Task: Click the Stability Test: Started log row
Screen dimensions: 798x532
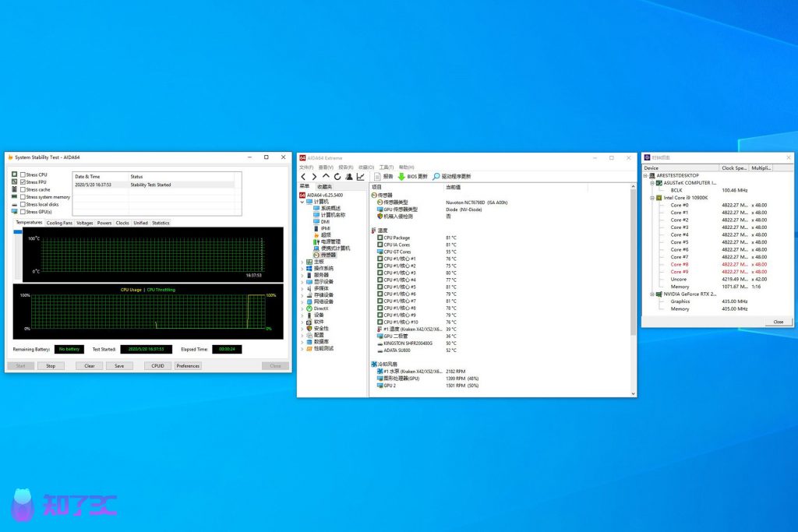Action: tap(154, 185)
